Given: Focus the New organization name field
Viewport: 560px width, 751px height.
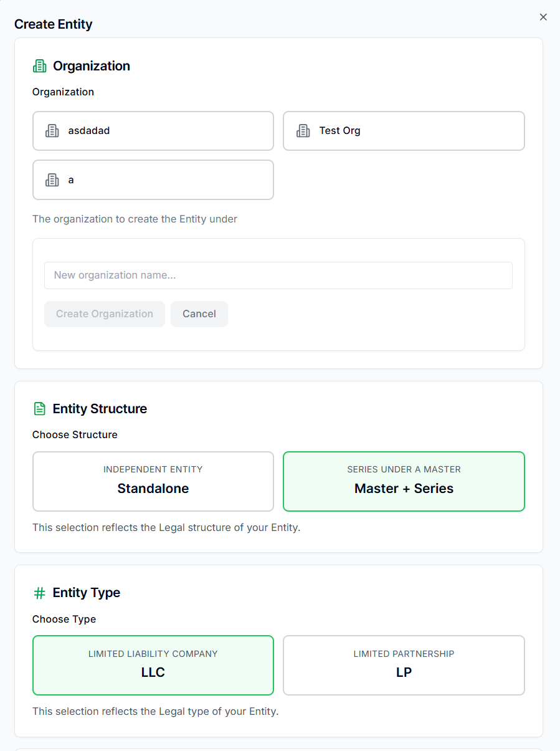Looking at the screenshot, I should (x=278, y=275).
